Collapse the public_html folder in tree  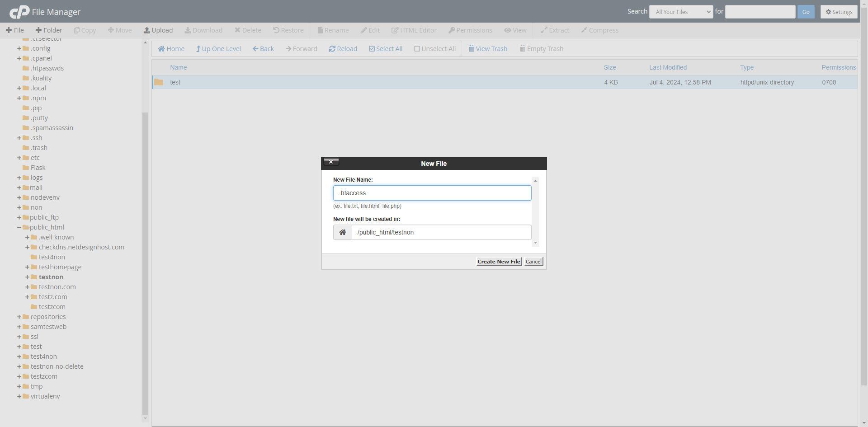click(x=19, y=227)
